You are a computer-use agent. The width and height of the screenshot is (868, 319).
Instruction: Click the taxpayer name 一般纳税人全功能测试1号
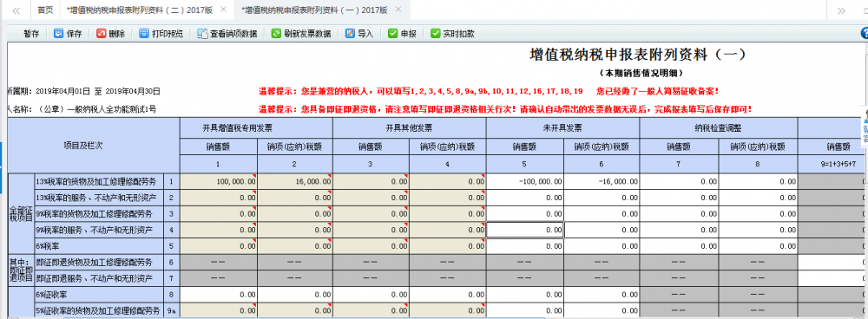click(x=112, y=109)
